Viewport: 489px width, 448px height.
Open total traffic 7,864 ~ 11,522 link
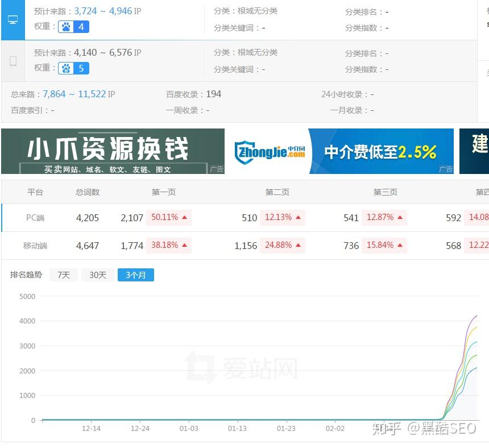point(74,94)
